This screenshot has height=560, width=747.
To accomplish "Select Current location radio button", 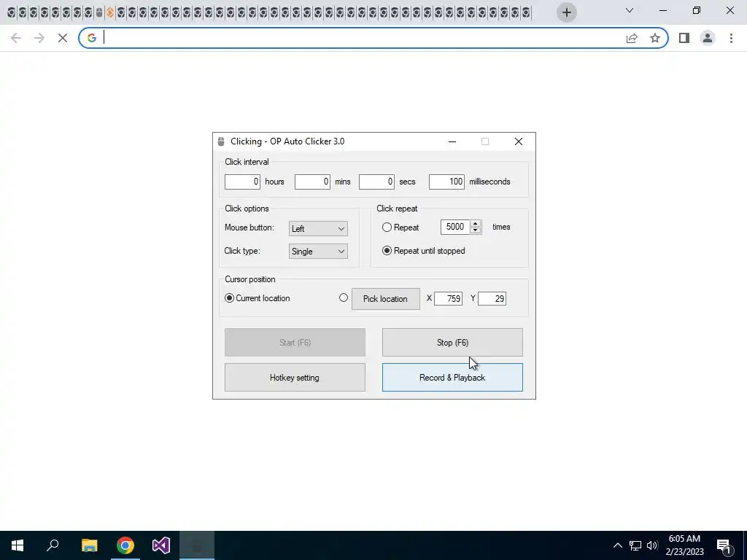I will point(229,298).
